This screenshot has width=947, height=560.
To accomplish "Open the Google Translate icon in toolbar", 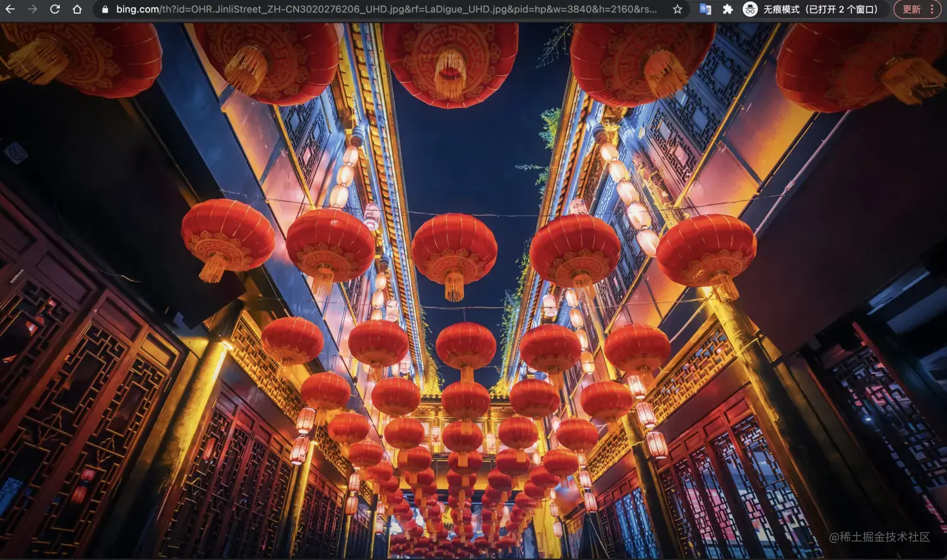I will (x=706, y=9).
